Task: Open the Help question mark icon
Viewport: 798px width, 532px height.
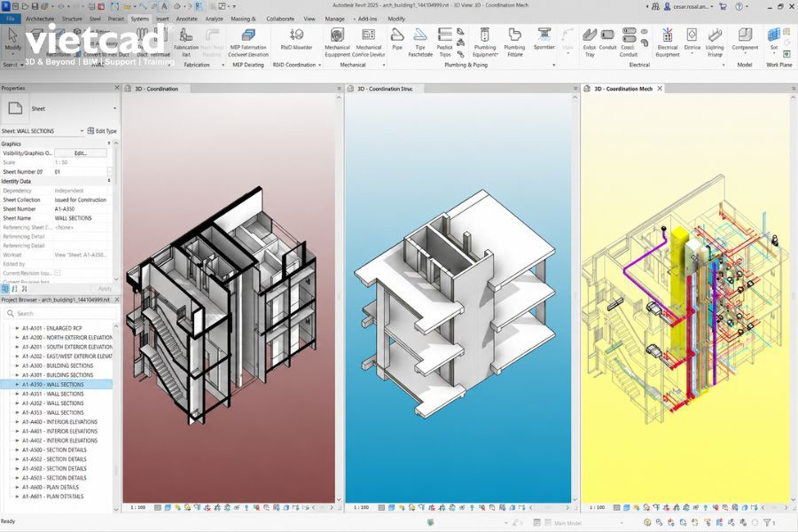Action: tap(739, 6)
